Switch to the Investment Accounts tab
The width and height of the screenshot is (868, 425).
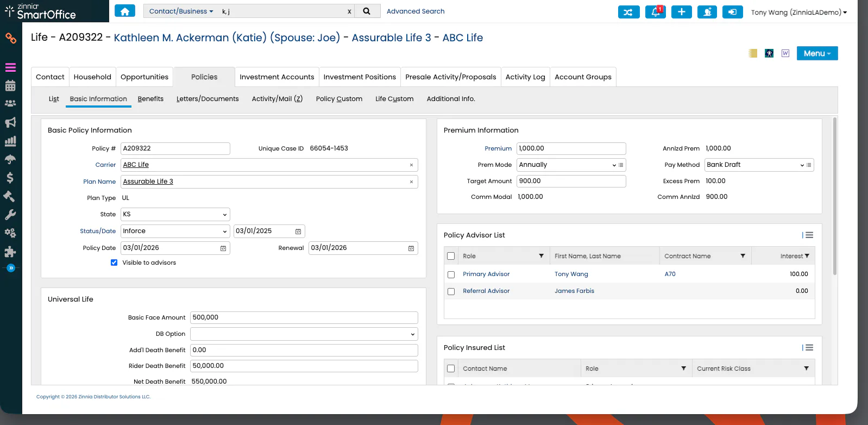point(277,77)
